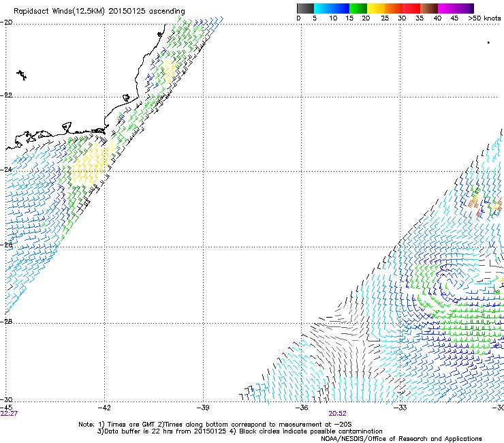Screen dimensions: 504x443
Task: Click the brown 35-40 knots color segment
Action: tap(429, 8)
